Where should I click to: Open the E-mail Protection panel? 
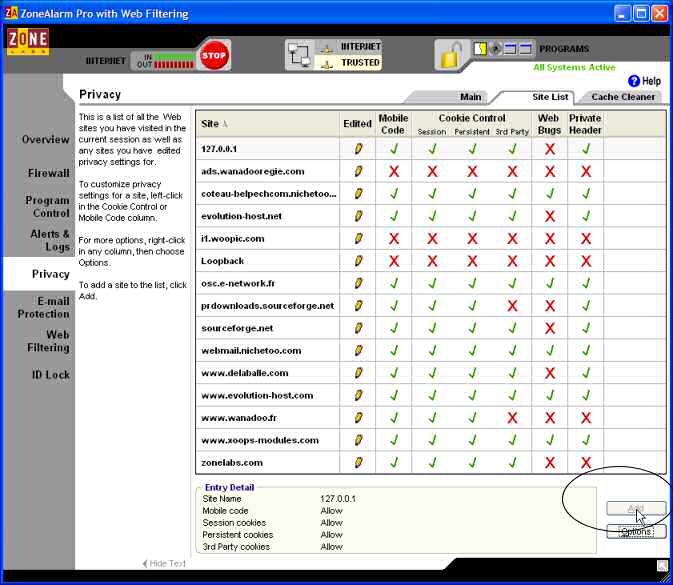(43, 308)
